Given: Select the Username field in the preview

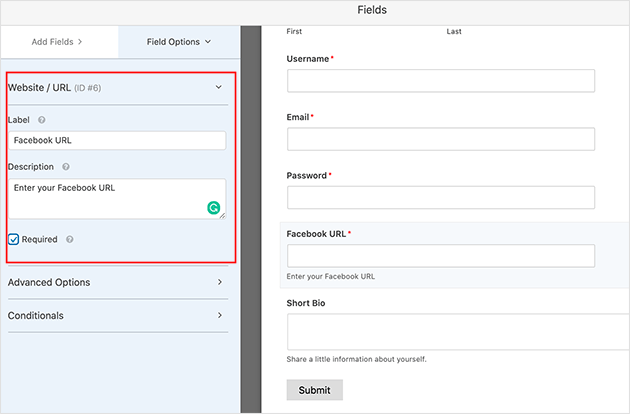Looking at the screenshot, I should click(440, 81).
